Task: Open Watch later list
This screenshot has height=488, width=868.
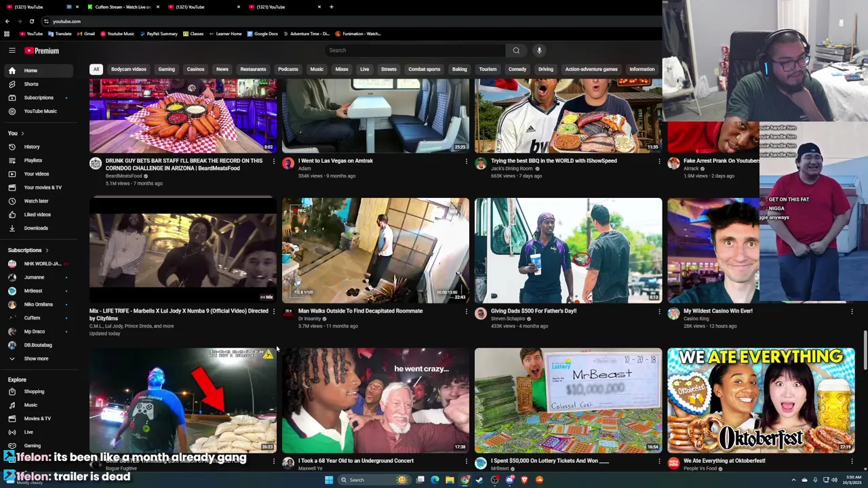Action: point(38,201)
